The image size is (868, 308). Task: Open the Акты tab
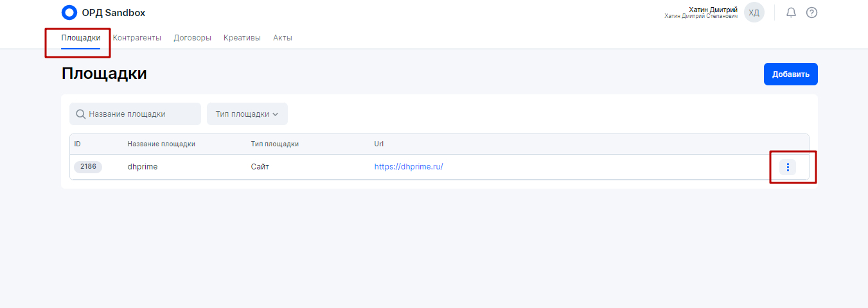pos(283,38)
